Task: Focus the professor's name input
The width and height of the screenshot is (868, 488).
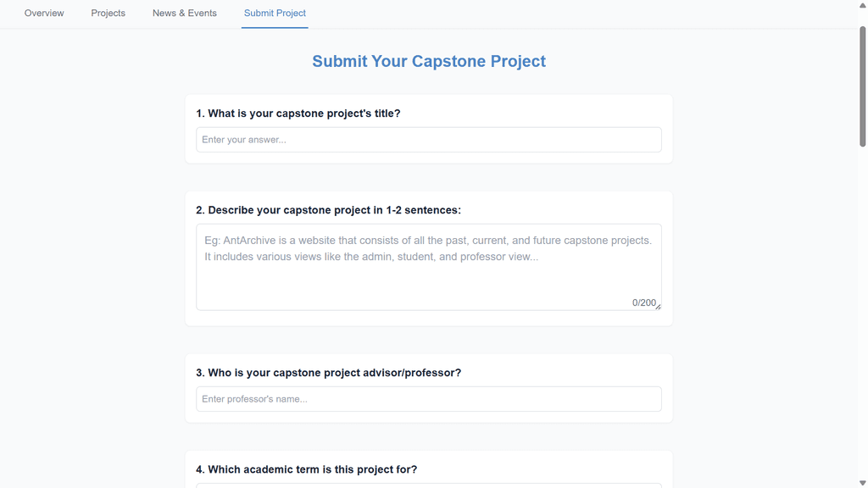Action: tap(428, 399)
